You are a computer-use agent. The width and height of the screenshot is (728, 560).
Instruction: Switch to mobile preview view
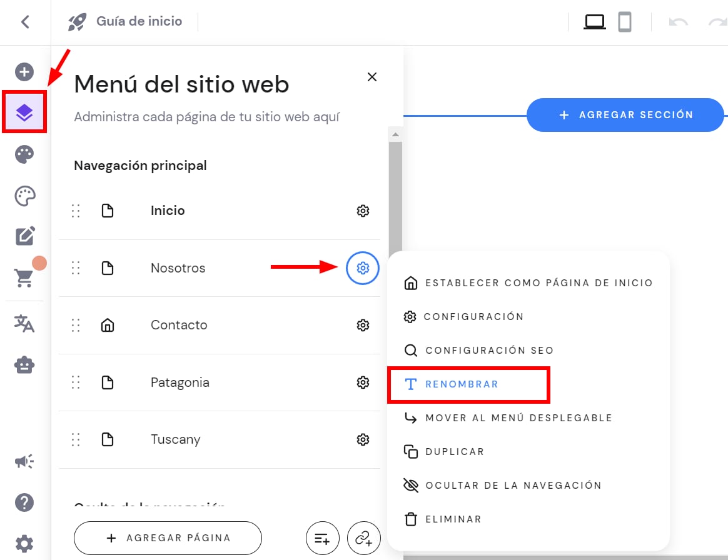tap(624, 22)
